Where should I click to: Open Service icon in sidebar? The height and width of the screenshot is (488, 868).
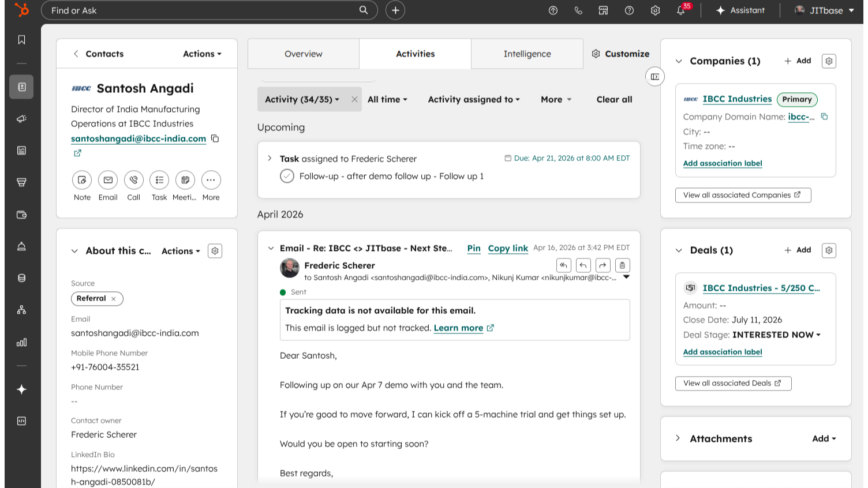click(x=21, y=246)
